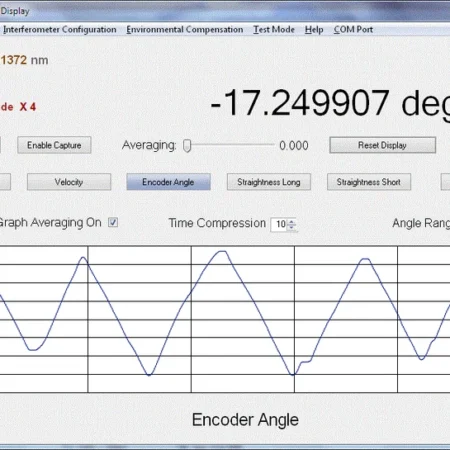Image resolution: width=450 pixels, height=450 pixels.
Task: Select the Velocity measurement button
Action: [x=69, y=182]
